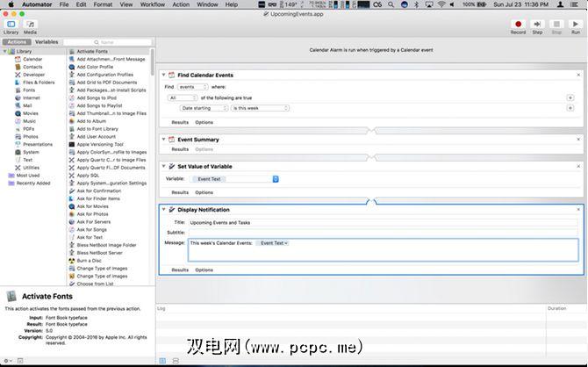
Task: Run the workflow with Run icon
Action: pyautogui.click(x=576, y=25)
